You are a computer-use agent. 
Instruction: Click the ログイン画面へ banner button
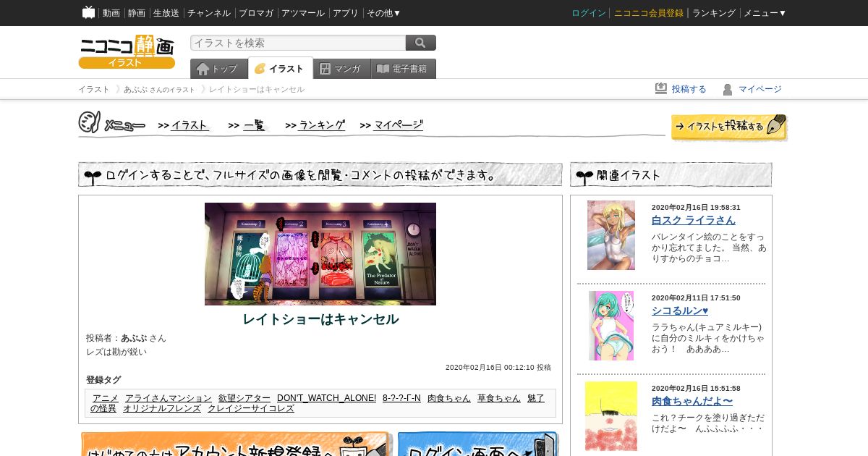[x=478, y=444]
